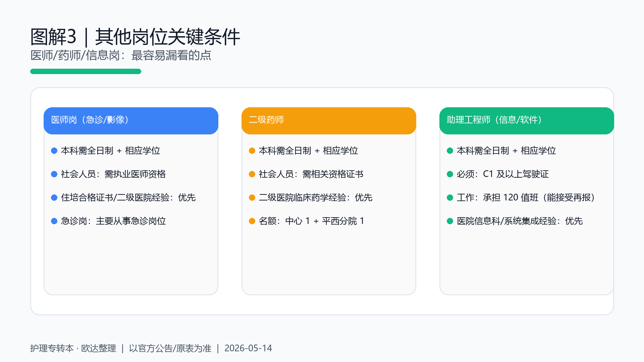The image size is (644, 362).
Task: Click 社会人员：需相关资格证书 text
Action: 311,174
